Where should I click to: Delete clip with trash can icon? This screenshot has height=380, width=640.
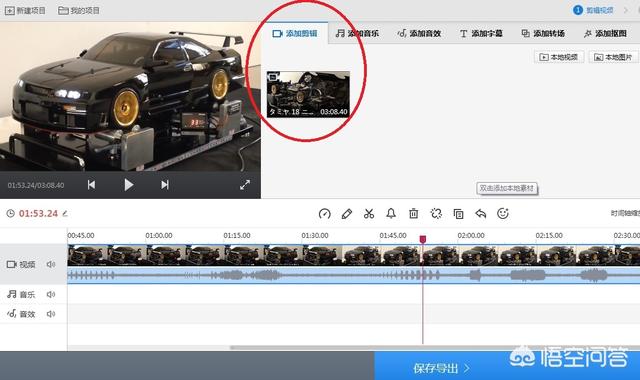click(x=413, y=213)
